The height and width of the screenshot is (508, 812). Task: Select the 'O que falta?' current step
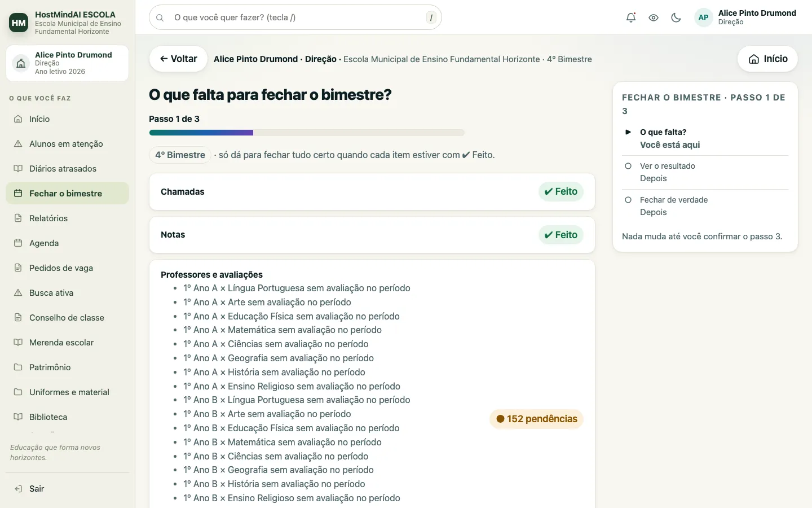pyautogui.click(x=705, y=138)
